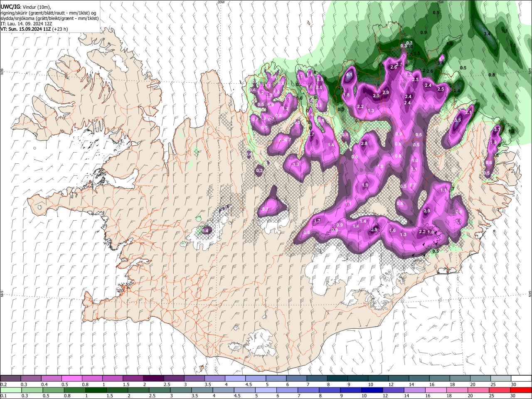Screen dimensions: 532x399
Task: Click the '3.5' snowfall value on the map
Action: 458,120
